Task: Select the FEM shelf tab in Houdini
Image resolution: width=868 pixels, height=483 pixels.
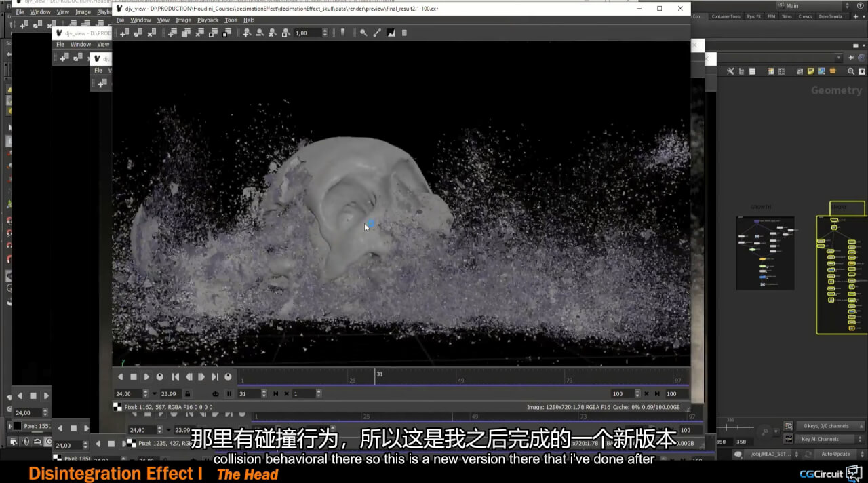Action: (771, 16)
